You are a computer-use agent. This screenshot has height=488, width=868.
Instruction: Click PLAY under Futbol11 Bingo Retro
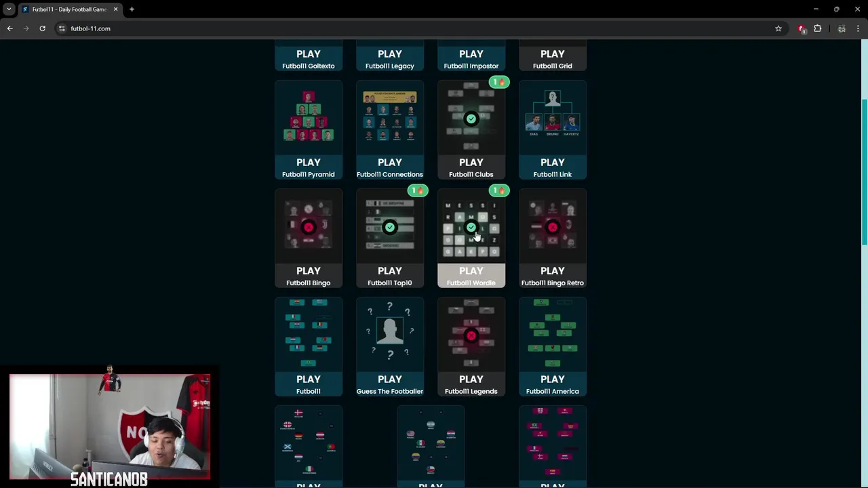[x=553, y=270]
